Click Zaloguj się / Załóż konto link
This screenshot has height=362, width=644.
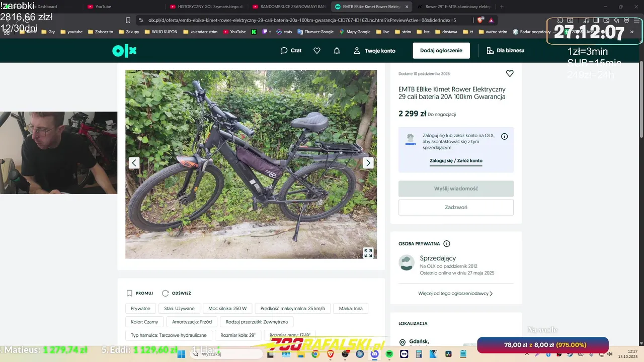(x=456, y=161)
